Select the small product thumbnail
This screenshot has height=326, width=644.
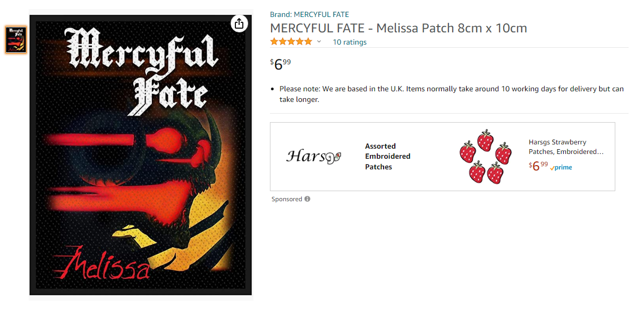(16, 39)
